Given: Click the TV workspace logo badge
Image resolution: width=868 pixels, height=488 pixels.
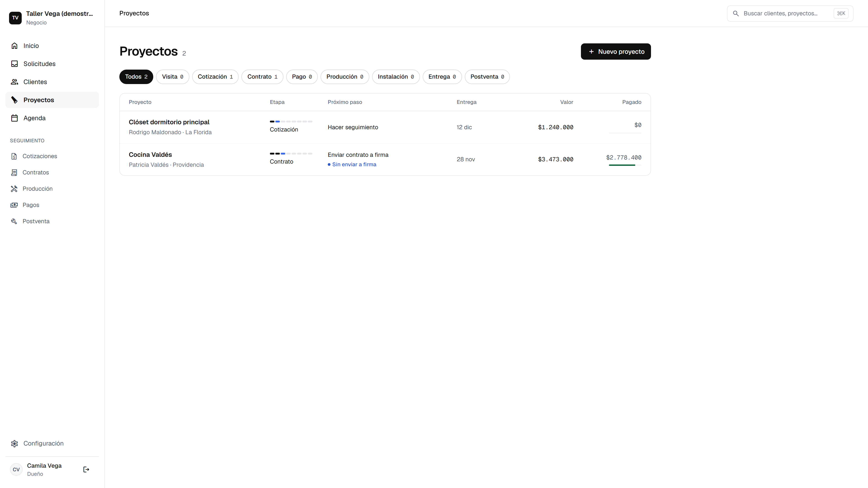Looking at the screenshot, I should 15,18.
